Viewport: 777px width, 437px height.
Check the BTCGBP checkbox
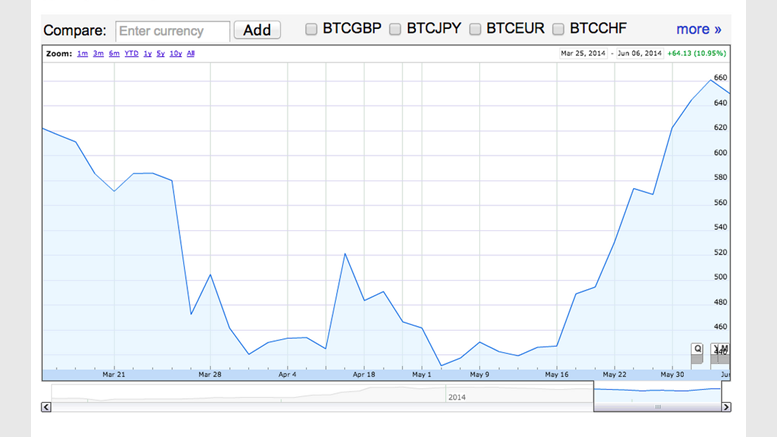point(311,29)
